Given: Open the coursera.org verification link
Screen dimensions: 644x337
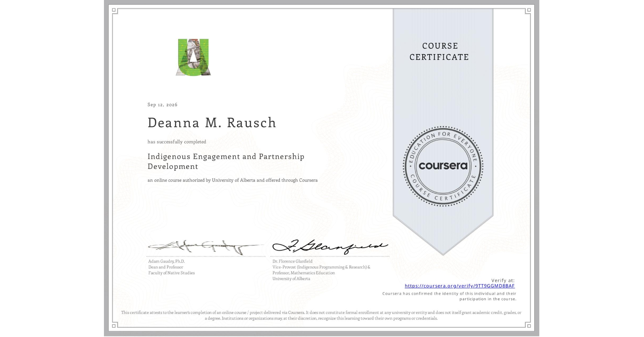Looking at the screenshot, I should point(460,286).
